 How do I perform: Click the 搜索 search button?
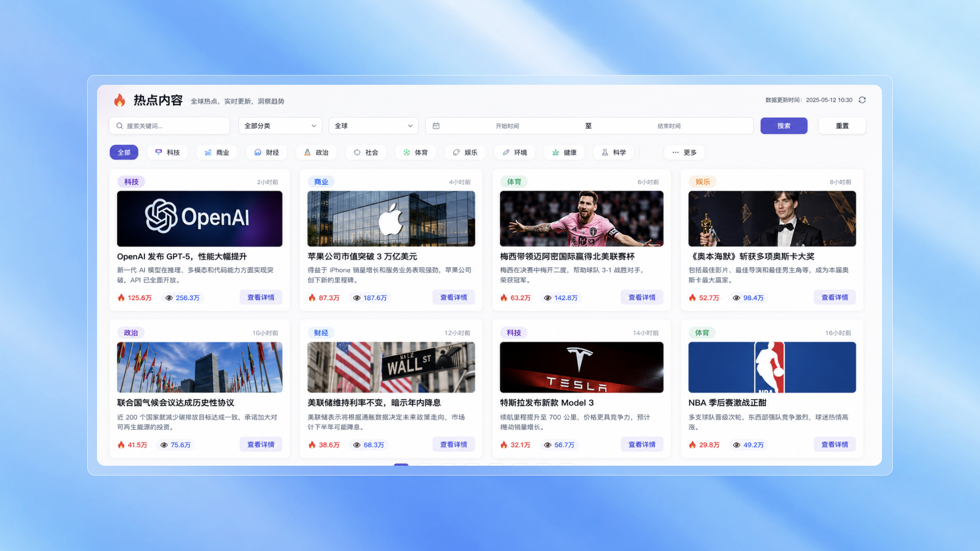click(784, 126)
